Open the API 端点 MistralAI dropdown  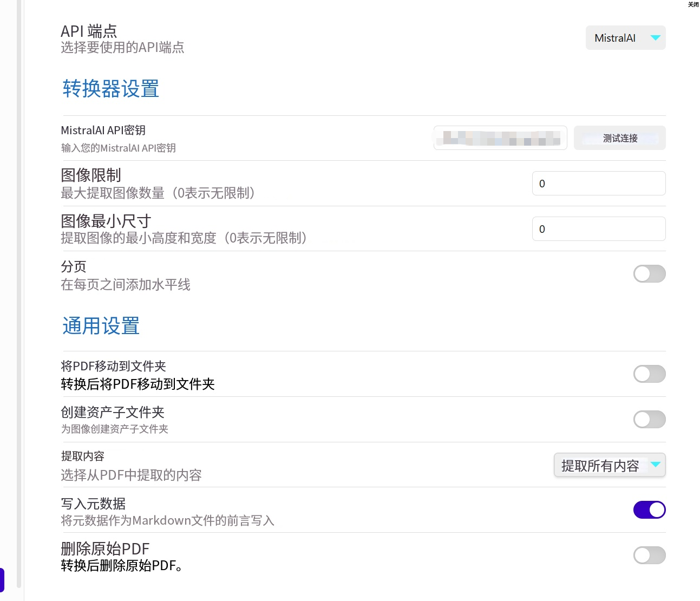point(625,38)
